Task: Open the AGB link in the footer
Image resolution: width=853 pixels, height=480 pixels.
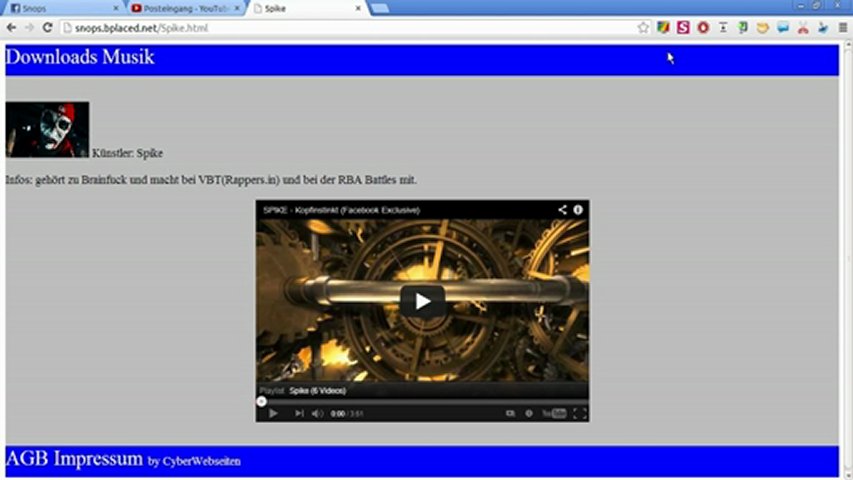Action: 27,459
